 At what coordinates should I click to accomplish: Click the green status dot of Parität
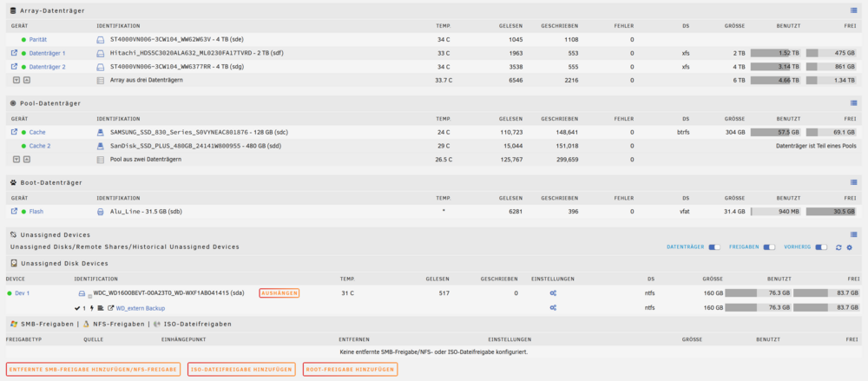pyautogui.click(x=23, y=40)
